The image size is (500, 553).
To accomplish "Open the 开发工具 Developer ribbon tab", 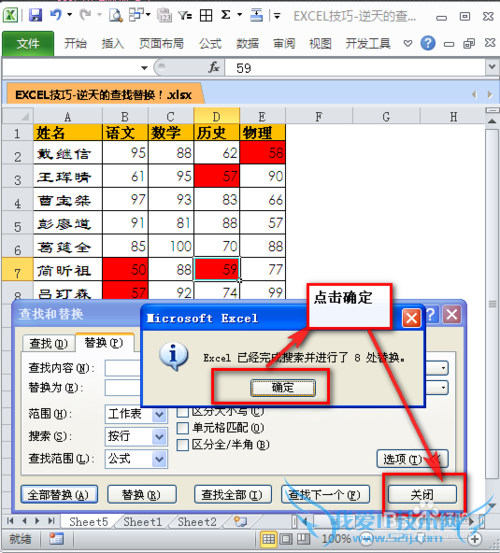I will point(368,44).
